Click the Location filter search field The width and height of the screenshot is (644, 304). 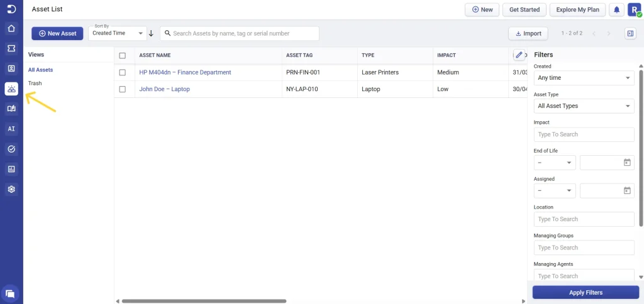(x=584, y=219)
